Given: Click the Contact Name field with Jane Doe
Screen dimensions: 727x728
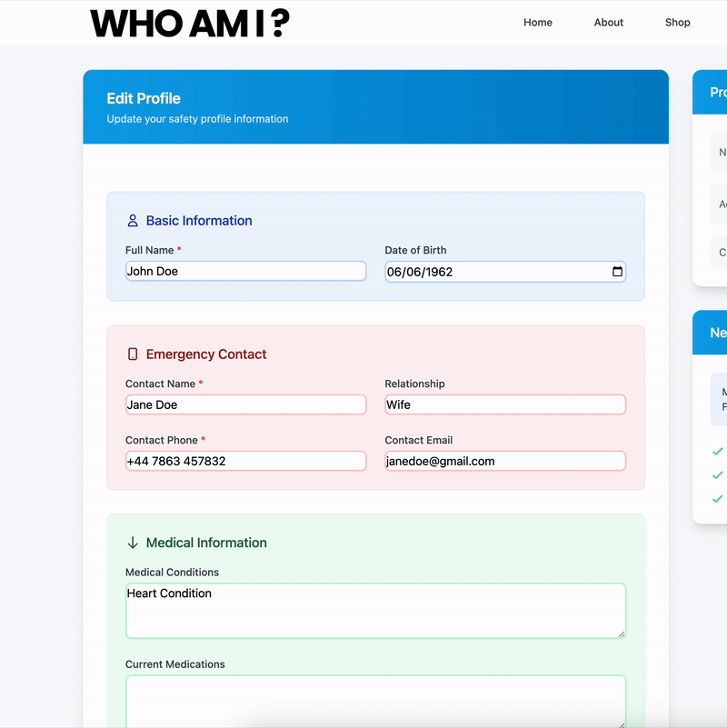Looking at the screenshot, I should 245,404.
